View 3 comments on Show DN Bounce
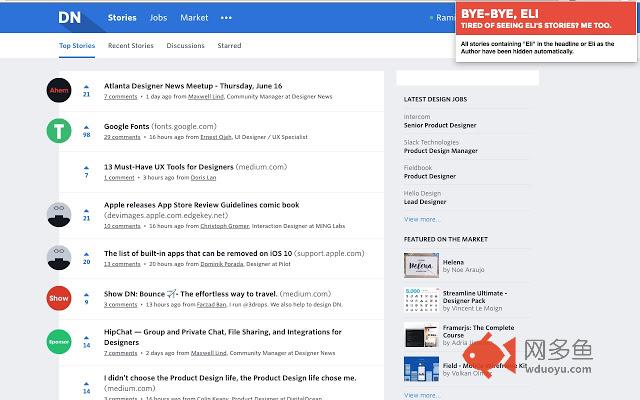Screen dimensions: 640x400 point(120,304)
